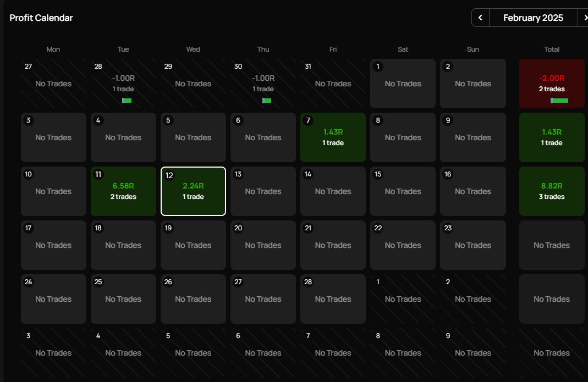This screenshot has width=588, height=382.
Task: Click the Wed column header
Action: (x=193, y=49)
